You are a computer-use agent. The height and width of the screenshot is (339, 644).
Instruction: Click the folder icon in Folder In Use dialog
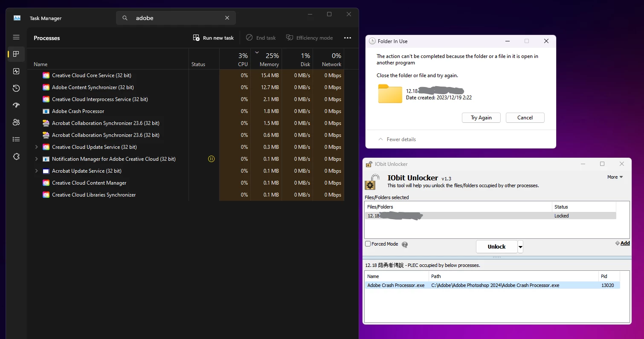point(390,93)
